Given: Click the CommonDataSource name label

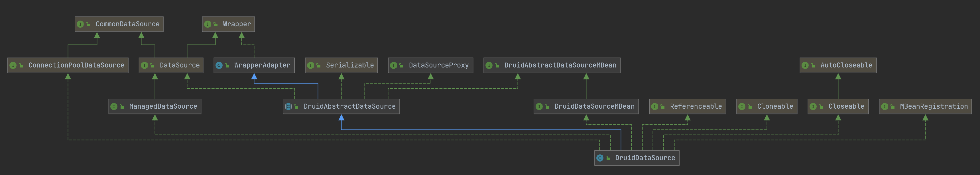Looking at the screenshot, I should [x=127, y=24].
